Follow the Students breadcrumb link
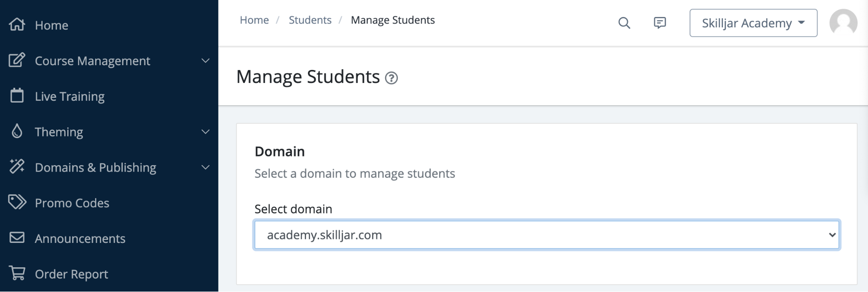The width and height of the screenshot is (868, 292). pyautogui.click(x=310, y=20)
